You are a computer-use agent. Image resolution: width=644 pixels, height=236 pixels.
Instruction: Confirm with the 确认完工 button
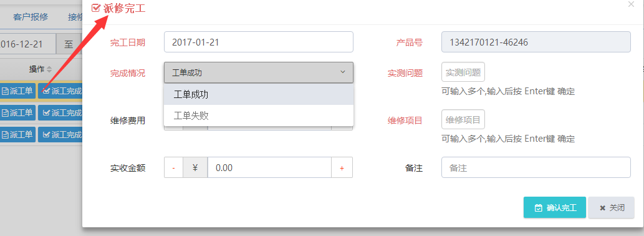click(x=555, y=208)
